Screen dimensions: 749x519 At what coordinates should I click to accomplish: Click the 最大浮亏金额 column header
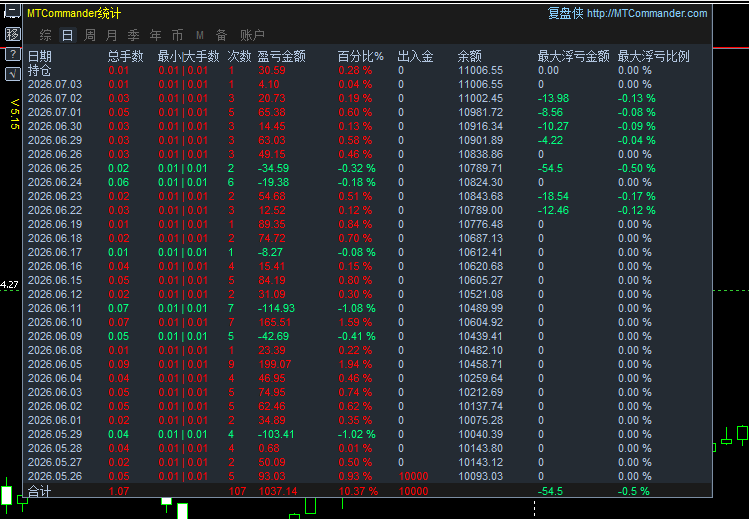pyautogui.click(x=573, y=56)
